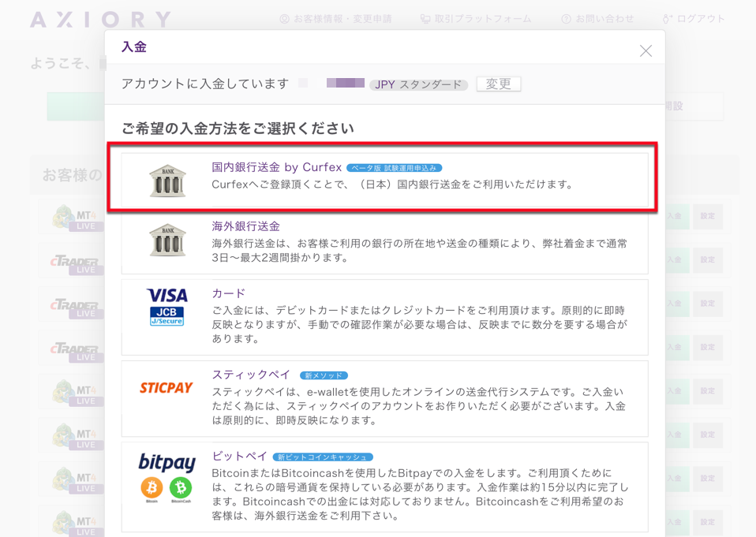This screenshot has width=756, height=537.
Task: Click the logout icon beside ログアウト
Action: click(668, 19)
